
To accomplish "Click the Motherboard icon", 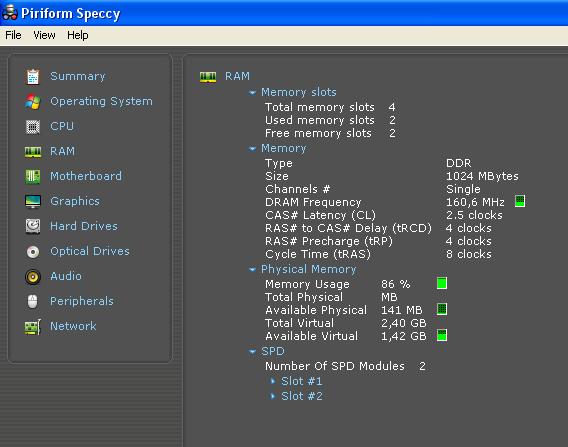I will coord(33,176).
